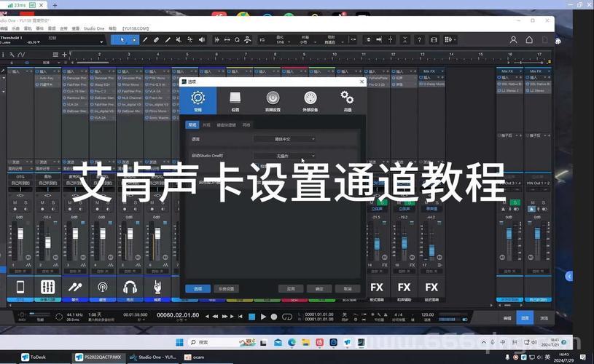Image resolution: width=594 pixels, height=364 pixels.
Task: Switch to 混音 mix view tab
Action: tap(525, 318)
